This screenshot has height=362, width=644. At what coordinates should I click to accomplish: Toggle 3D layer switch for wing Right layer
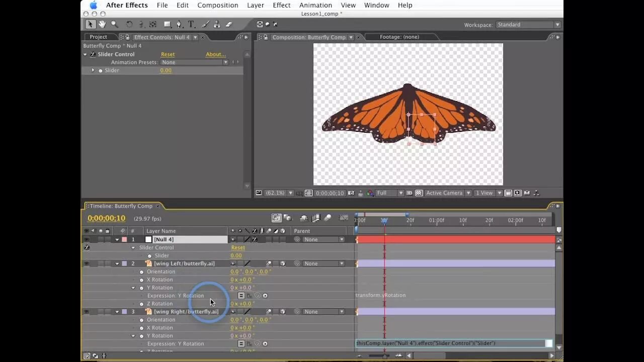coord(283,312)
